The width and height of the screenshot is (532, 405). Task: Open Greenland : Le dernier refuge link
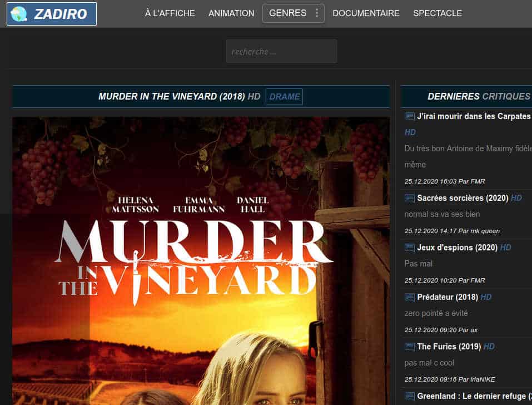point(474,396)
